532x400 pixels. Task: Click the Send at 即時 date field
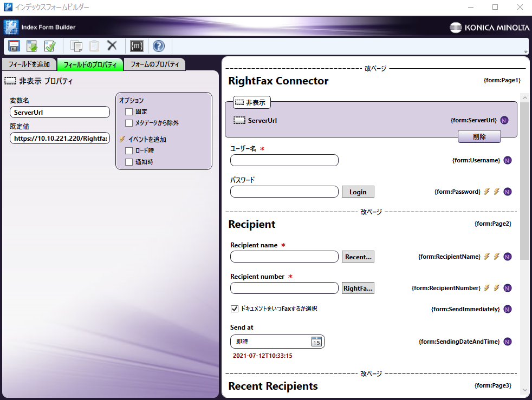[x=277, y=342]
